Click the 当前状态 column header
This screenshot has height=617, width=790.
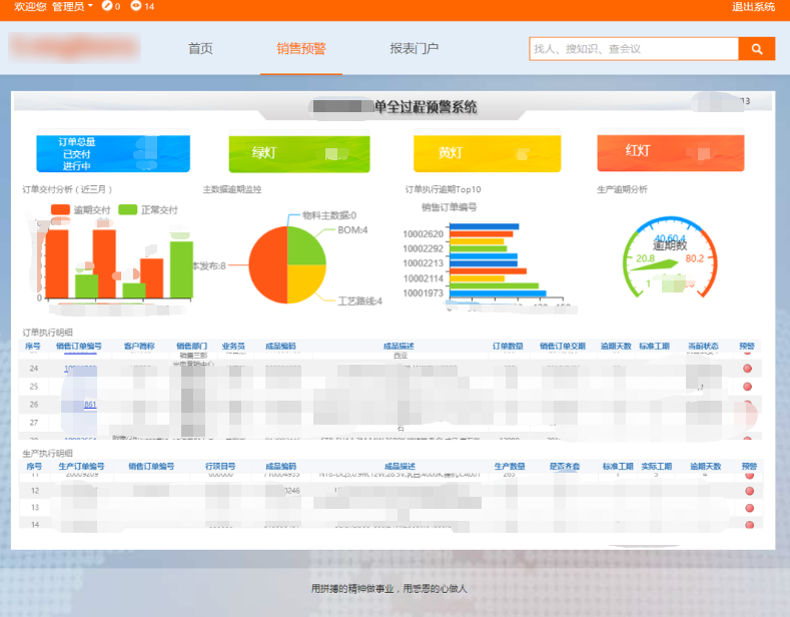pyautogui.click(x=703, y=346)
